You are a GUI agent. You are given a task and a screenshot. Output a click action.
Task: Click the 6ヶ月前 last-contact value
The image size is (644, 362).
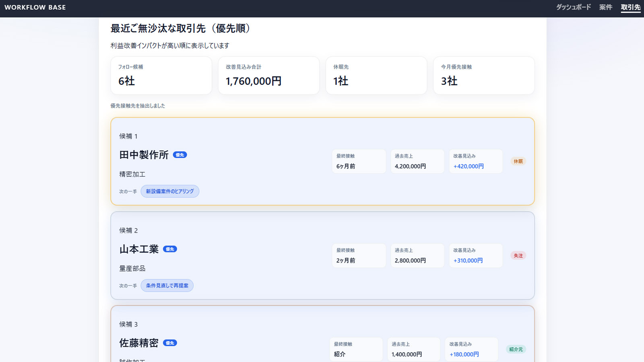coord(346,166)
